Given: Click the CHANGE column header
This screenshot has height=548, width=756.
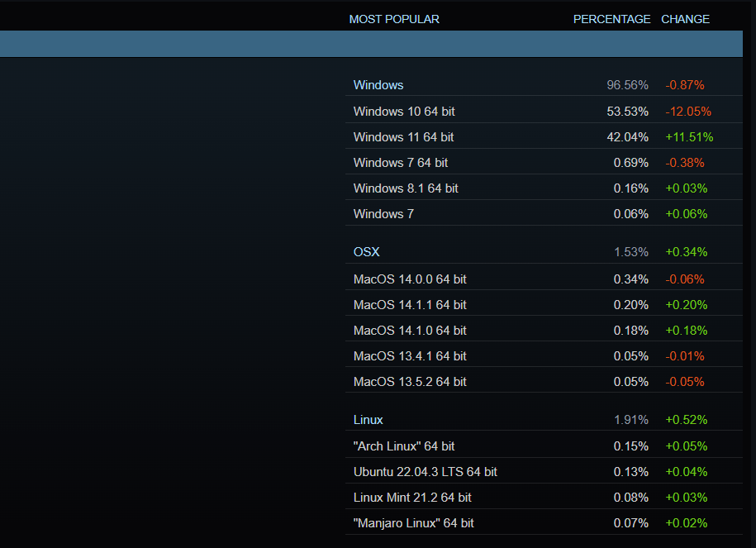Looking at the screenshot, I should (685, 19).
